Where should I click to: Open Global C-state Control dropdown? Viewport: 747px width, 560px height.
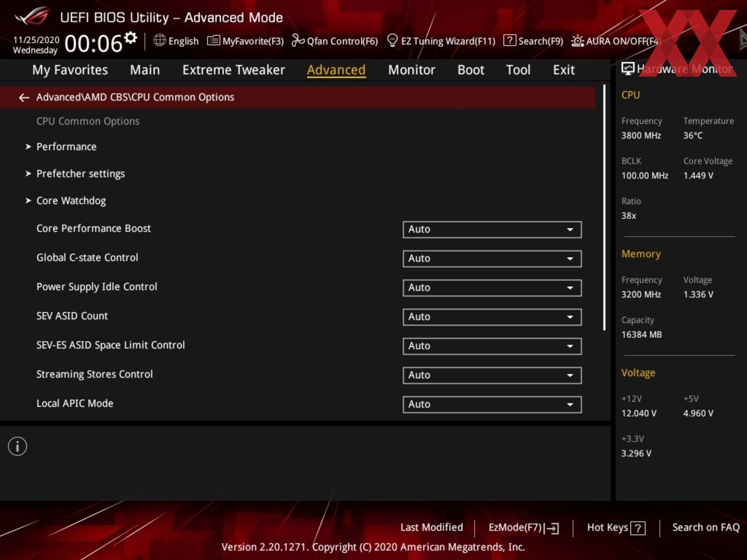tap(492, 259)
